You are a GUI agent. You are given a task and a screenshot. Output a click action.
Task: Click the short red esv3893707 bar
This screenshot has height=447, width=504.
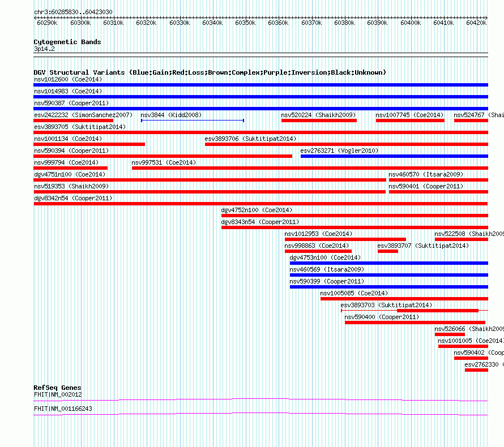coord(388,251)
